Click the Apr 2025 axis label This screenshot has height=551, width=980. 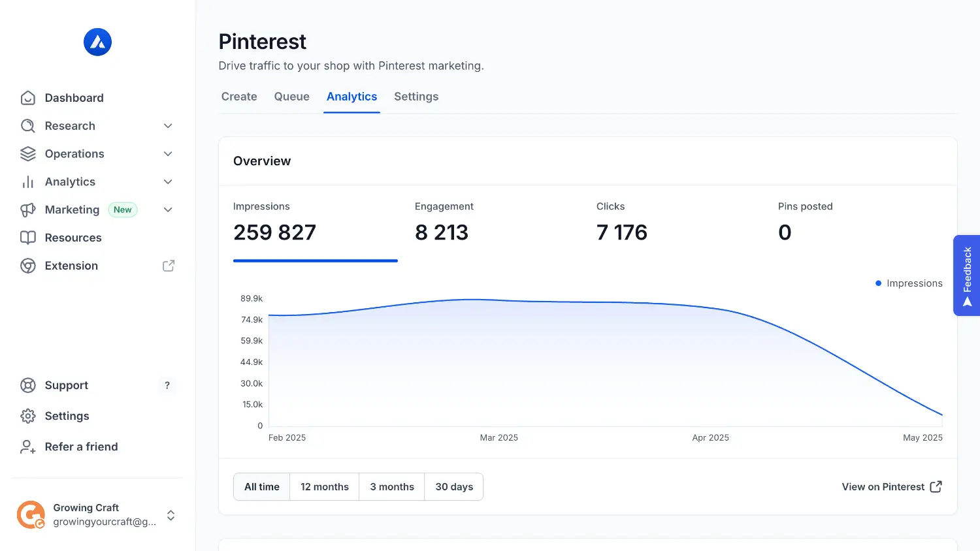tap(710, 438)
